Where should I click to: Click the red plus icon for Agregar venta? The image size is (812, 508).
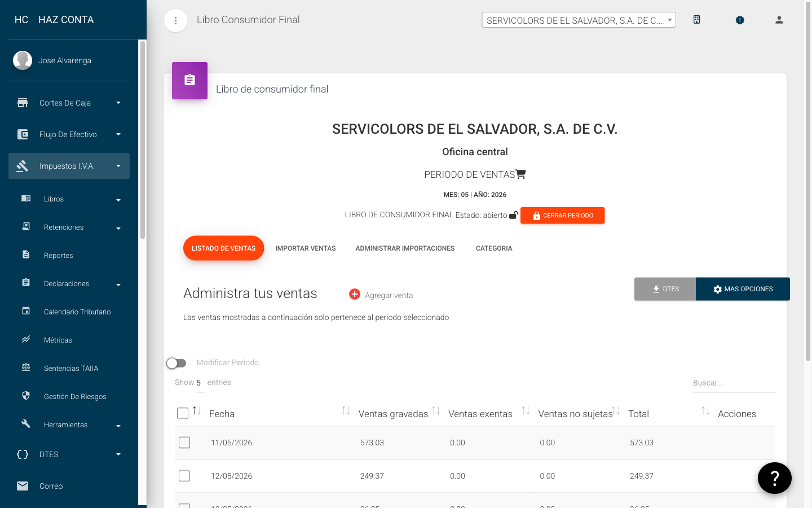(x=355, y=294)
